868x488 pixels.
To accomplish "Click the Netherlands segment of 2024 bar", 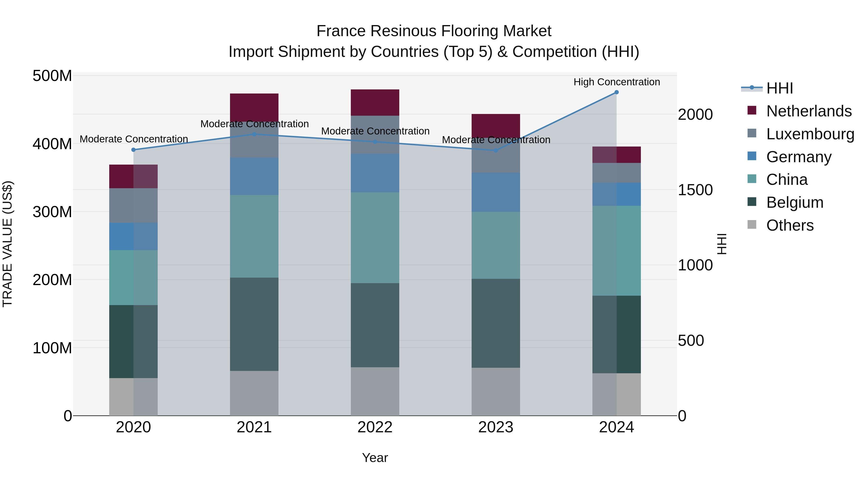I will (x=617, y=155).
